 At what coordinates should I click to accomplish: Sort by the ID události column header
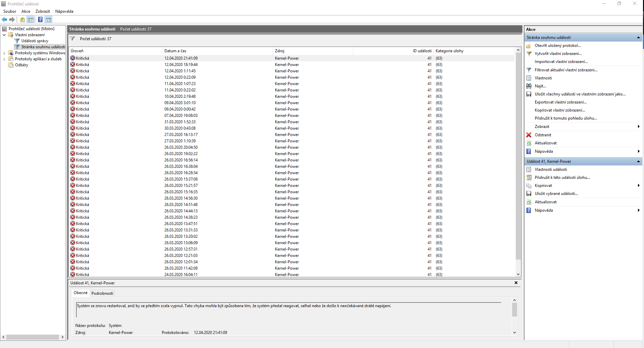click(393, 51)
